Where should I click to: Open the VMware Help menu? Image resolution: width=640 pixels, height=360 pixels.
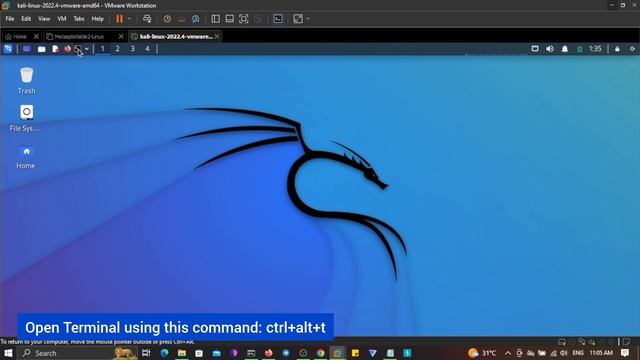[98, 19]
